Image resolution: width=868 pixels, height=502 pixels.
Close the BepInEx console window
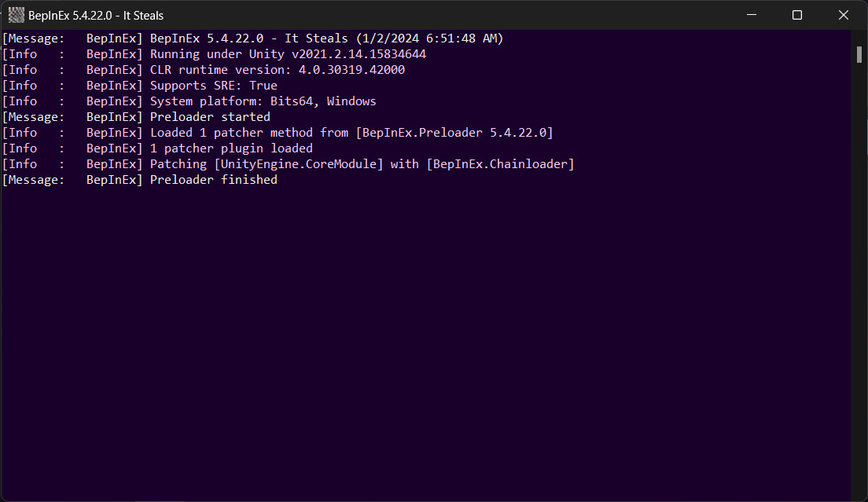(x=844, y=15)
